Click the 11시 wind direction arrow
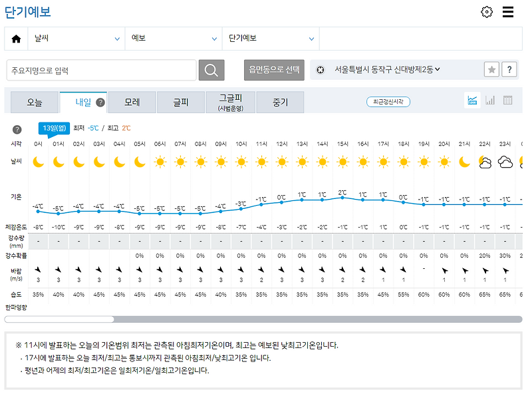Screen dimensions: 532x394 click(261, 270)
